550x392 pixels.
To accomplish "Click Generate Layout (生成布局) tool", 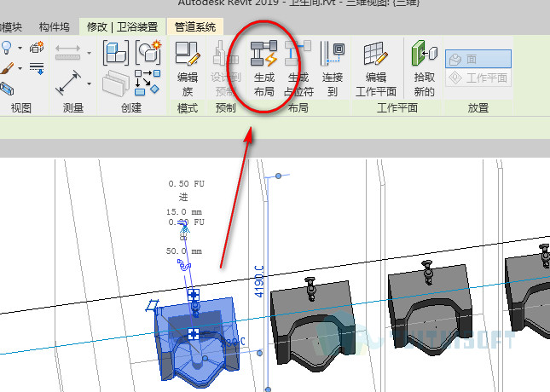I will (x=263, y=69).
